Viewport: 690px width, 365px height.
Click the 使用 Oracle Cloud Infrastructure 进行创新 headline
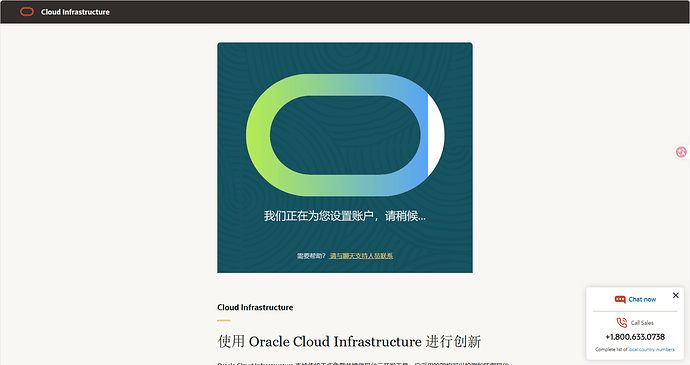tap(349, 342)
